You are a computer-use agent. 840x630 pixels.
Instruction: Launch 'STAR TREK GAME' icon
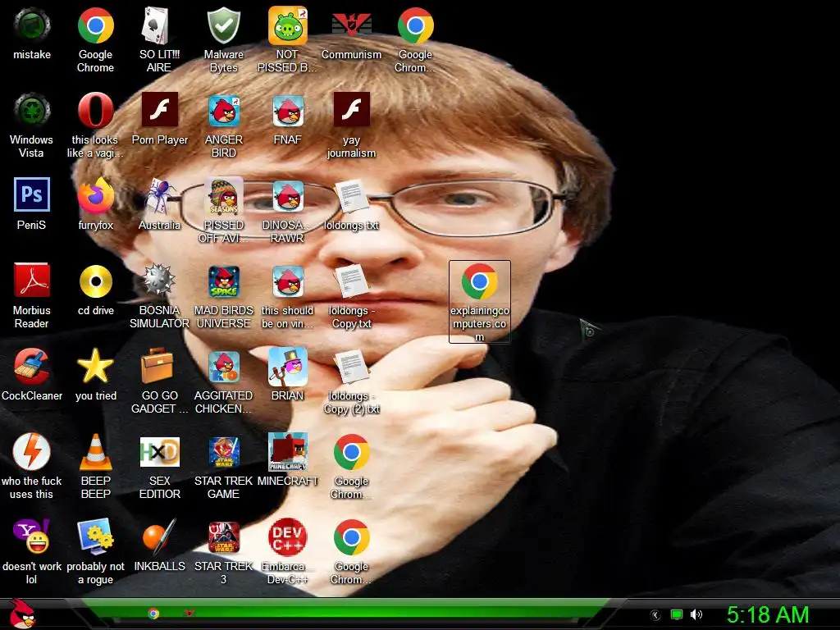(223, 453)
